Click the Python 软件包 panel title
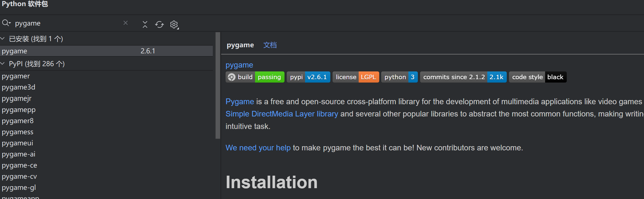This screenshot has width=644, height=199. pos(25,4)
